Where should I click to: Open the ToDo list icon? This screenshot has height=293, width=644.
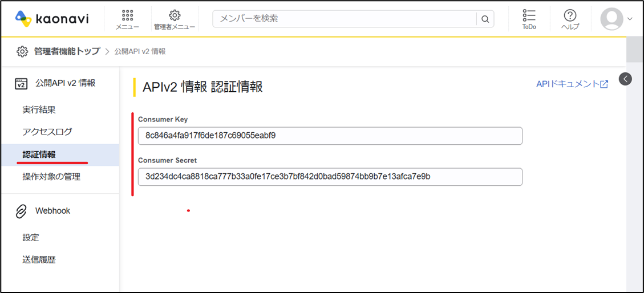(529, 16)
